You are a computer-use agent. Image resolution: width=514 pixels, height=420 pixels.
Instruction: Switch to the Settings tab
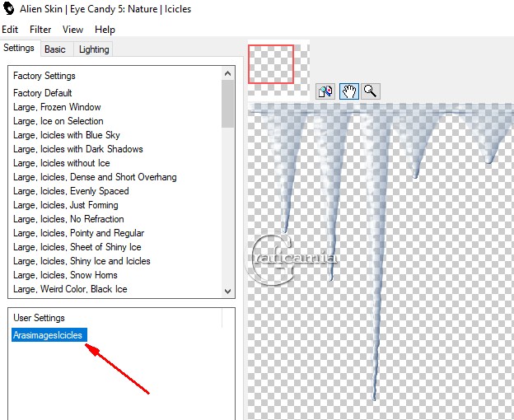[x=19, y=48]
